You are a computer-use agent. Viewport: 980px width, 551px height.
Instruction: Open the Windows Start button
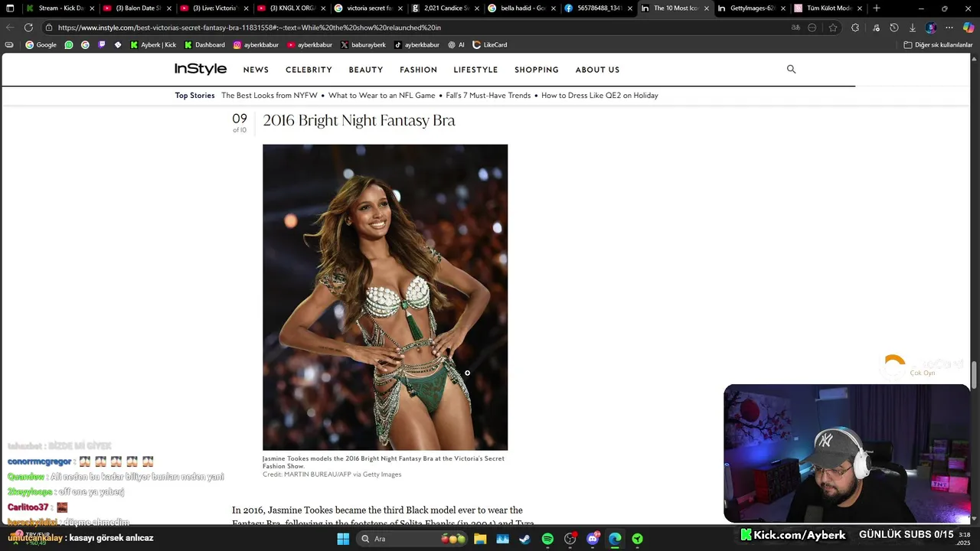343,539
